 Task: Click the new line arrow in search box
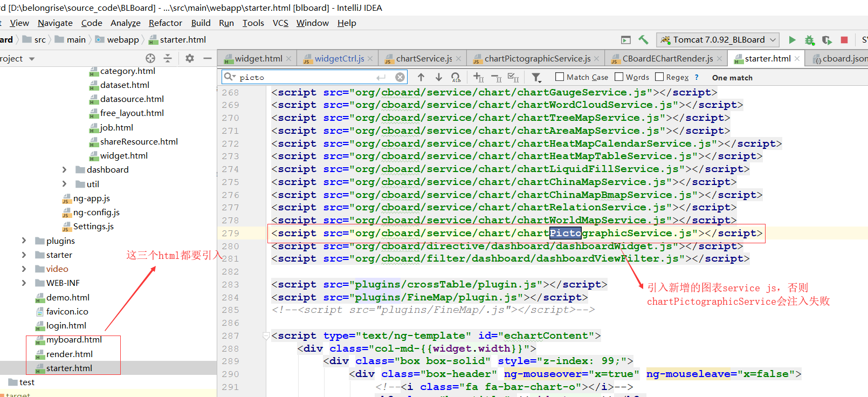point(382,77)
